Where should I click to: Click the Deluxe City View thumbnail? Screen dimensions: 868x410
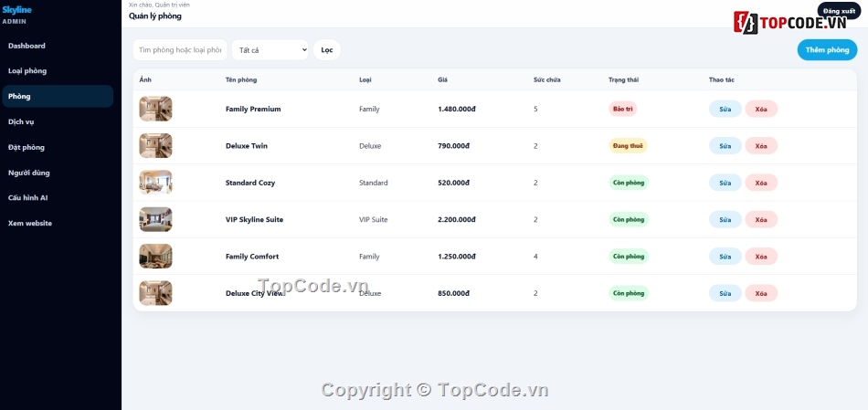155,293
